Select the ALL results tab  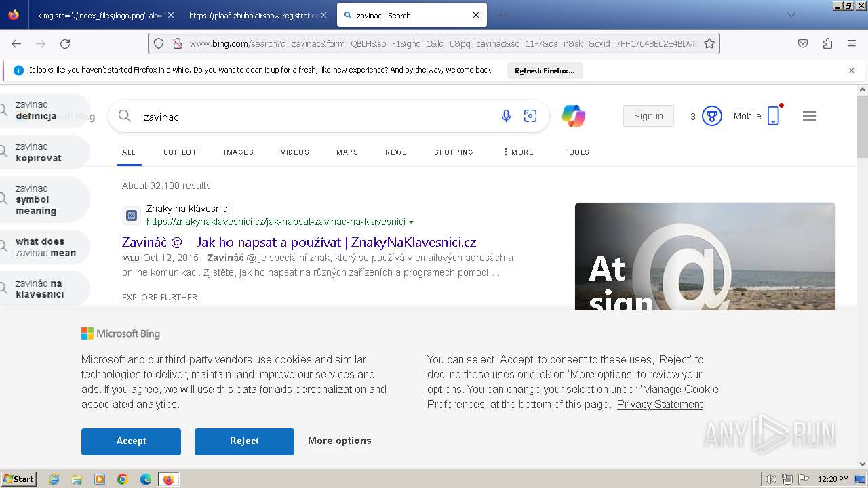[129, 152]
